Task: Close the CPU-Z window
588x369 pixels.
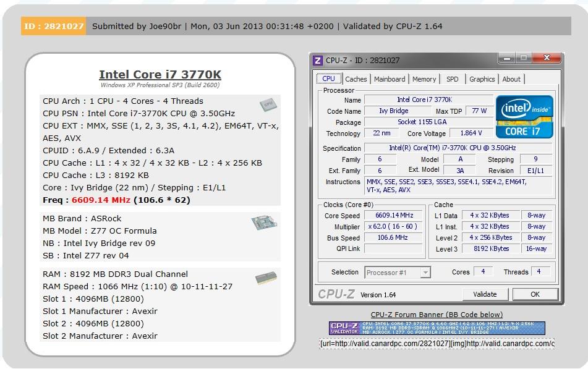Action: coord(547,57)
